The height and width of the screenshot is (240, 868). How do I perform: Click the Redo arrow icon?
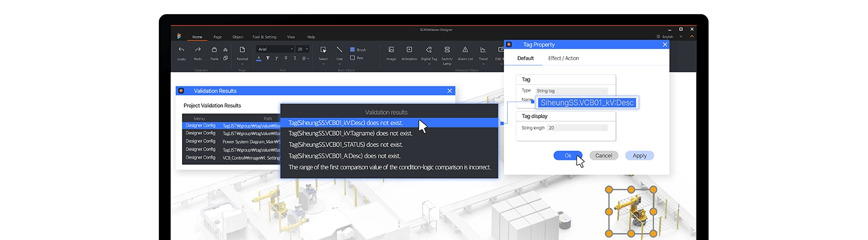[x=198, y=50]
